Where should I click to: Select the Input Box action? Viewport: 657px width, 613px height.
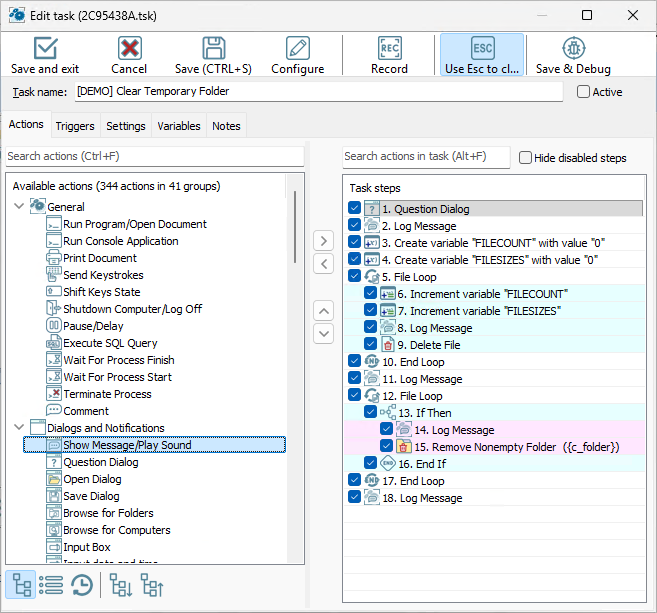87,547
